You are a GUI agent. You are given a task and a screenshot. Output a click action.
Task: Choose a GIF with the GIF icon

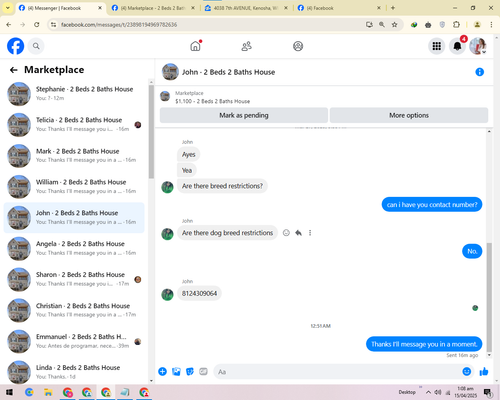(x=203, y=371)
